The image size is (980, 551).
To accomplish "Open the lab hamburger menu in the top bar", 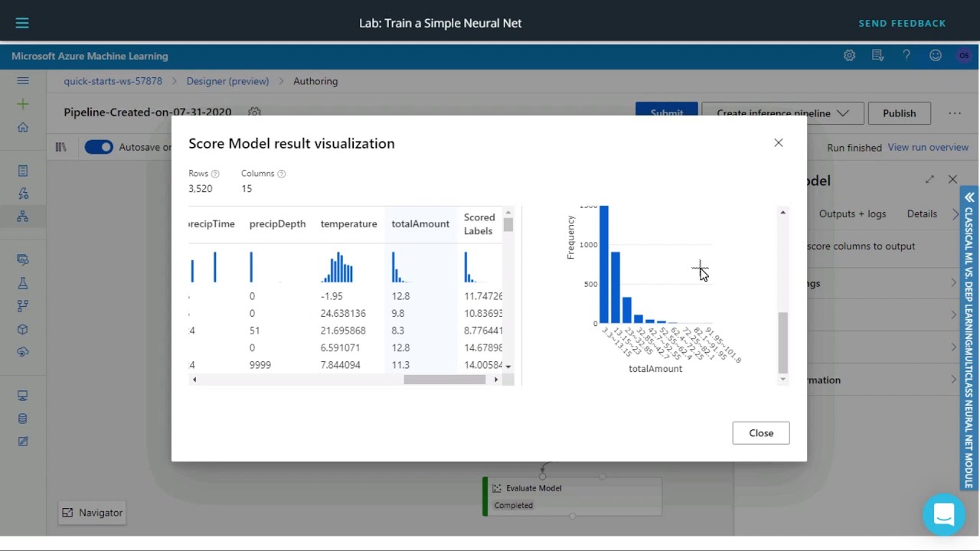I will [x=22, y=23].
